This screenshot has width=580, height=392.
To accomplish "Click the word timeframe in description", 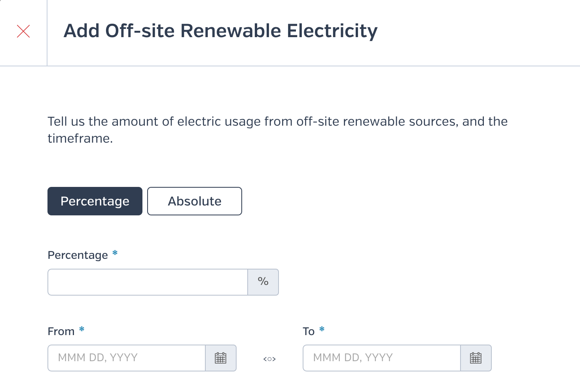I will click(79, 138).
